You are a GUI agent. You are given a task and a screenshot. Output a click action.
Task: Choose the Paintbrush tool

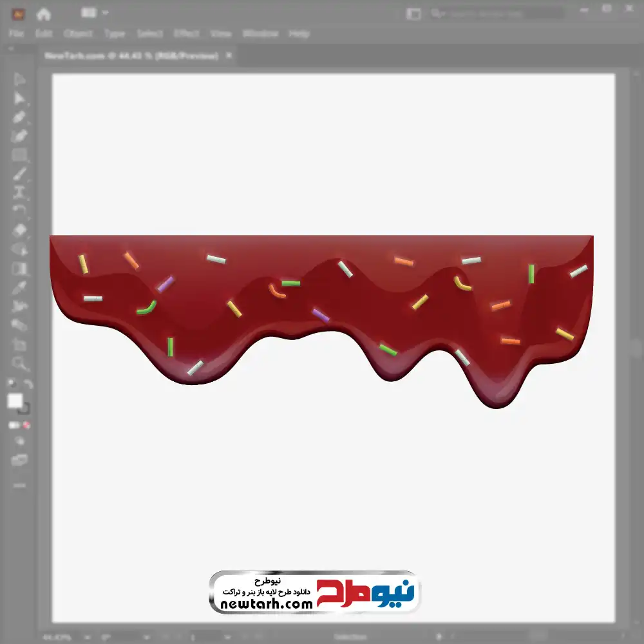[x=19, y=174]
